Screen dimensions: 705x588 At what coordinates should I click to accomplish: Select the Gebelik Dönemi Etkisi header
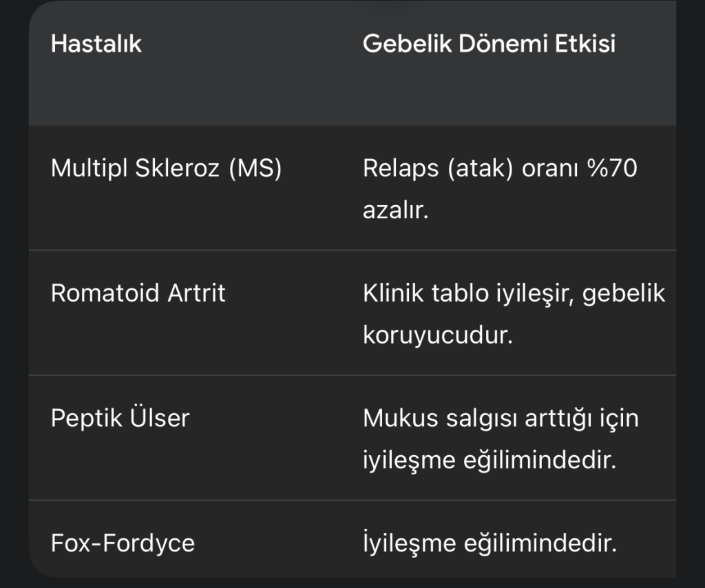[489, 44]
